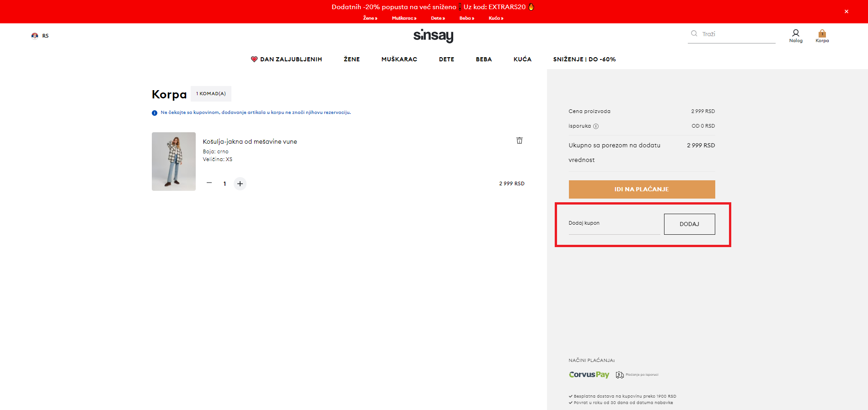Screen dimensions: 868x410
Task: Open the MUŠKARAC menu
Action: [399, 59]
